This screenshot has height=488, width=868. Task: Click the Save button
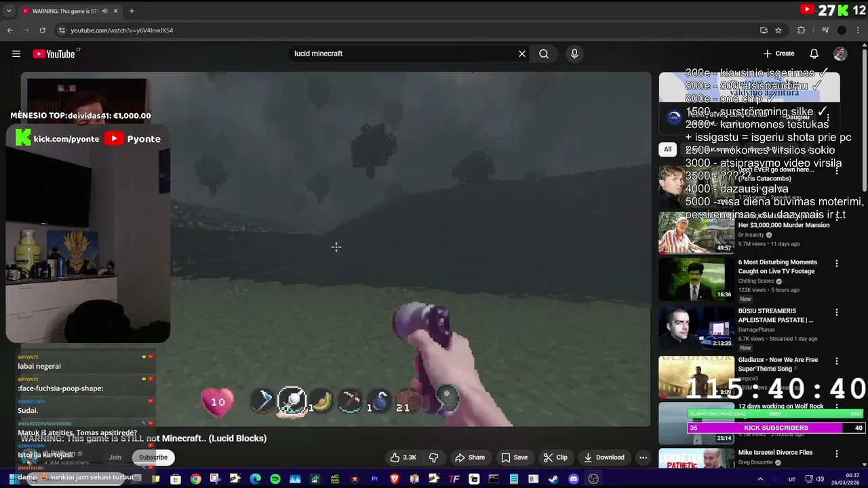(x=513, y=457)
